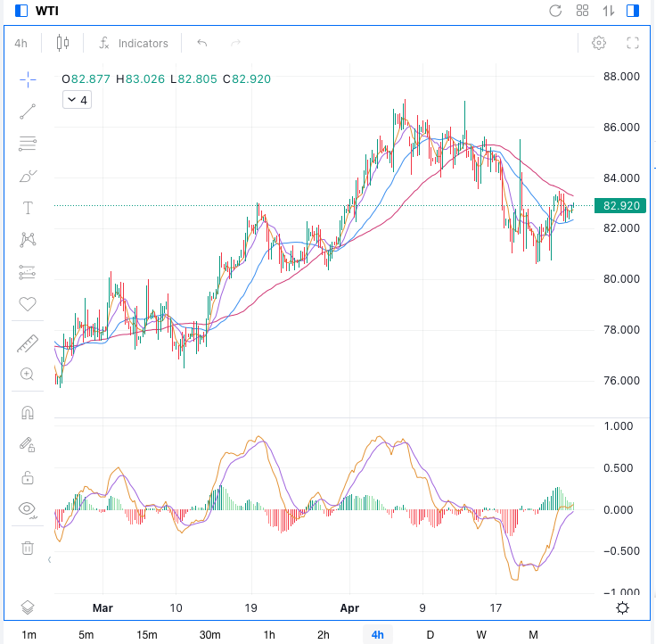Switch to the 1h timeframe tab

point(269,634)
